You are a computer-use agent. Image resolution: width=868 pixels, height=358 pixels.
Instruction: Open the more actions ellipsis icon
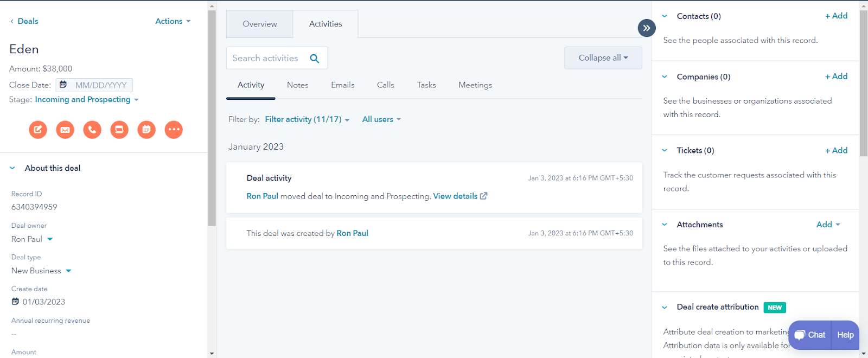(174, 130)
